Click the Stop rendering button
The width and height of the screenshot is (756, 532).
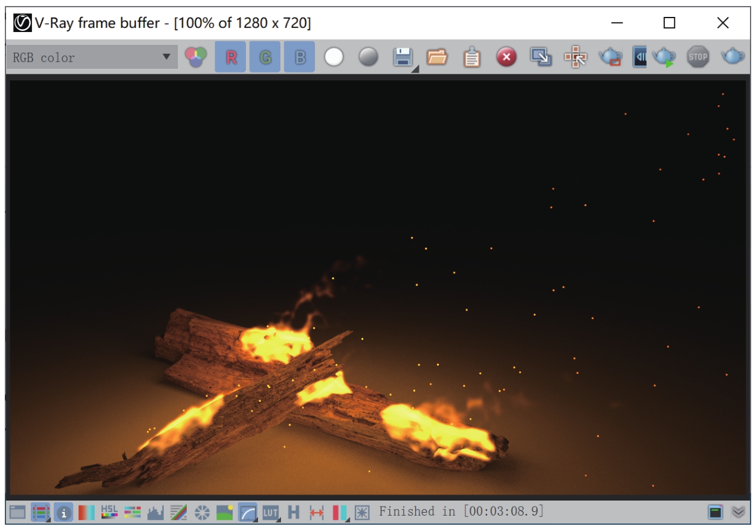coord(698,57)
